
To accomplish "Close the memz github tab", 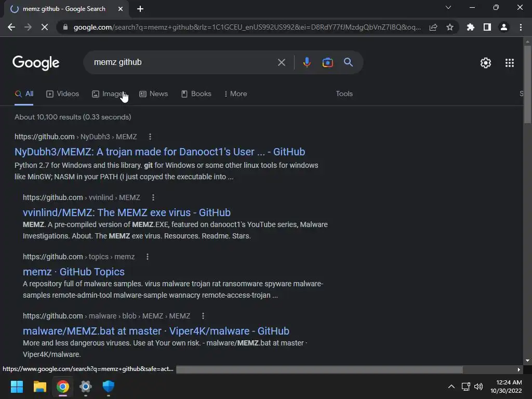I will (x=121, y=9).
